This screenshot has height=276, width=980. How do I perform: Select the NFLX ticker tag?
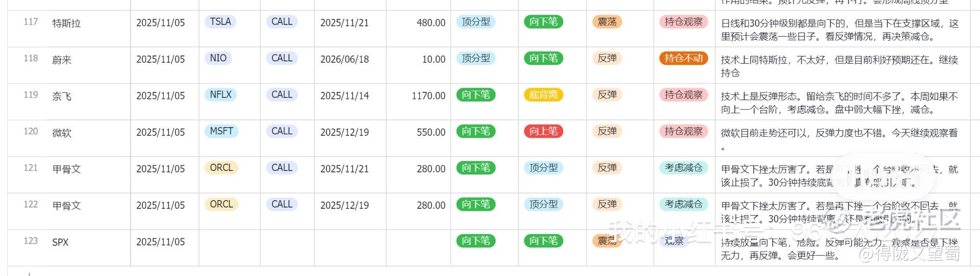coord(220,95)
